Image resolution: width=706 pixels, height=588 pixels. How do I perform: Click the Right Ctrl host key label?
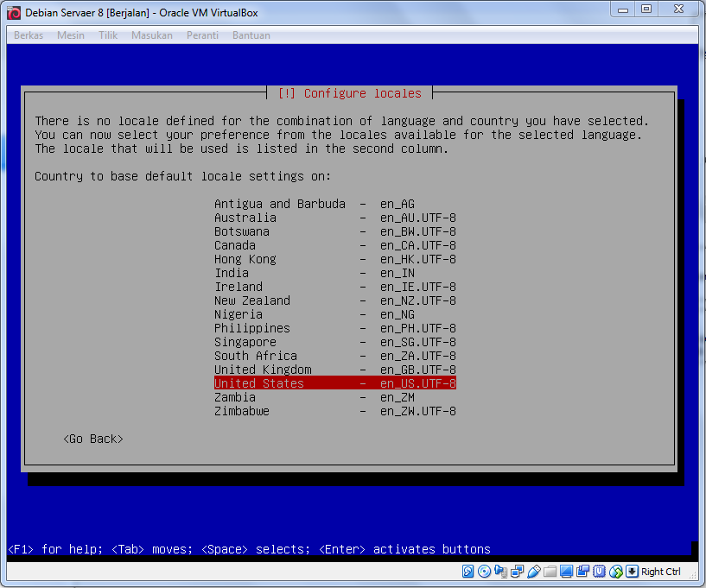[660, 572]
